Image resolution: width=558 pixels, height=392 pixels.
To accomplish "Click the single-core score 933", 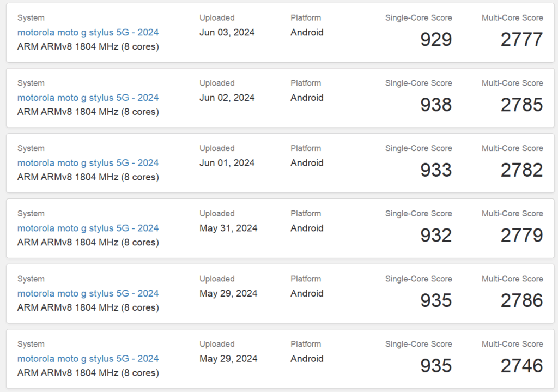I will pos(436,170).
